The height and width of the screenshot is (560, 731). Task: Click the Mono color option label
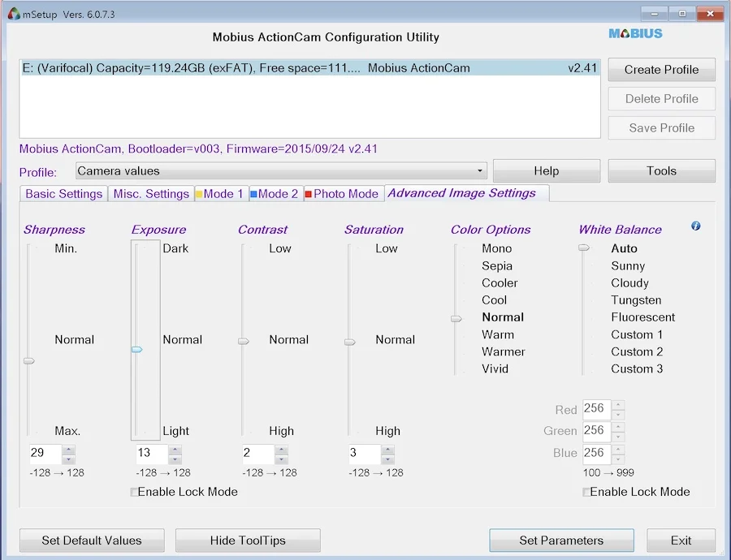(x=496, y=248)
